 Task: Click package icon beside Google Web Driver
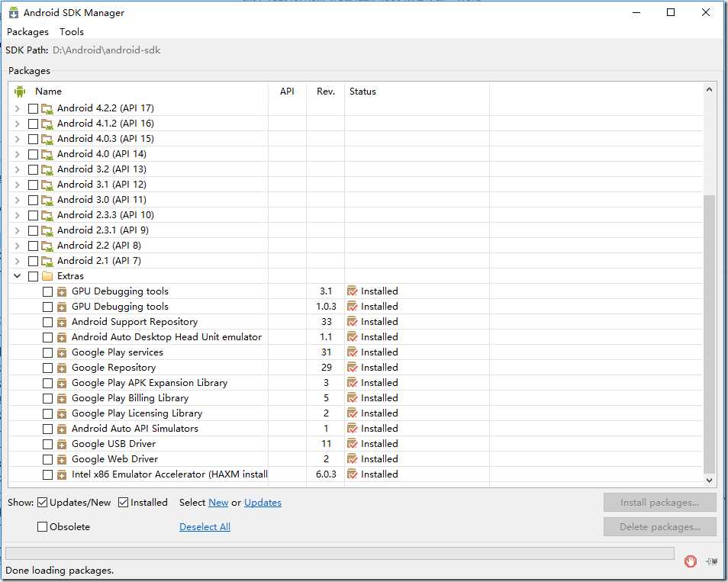(x=62, y=459)
